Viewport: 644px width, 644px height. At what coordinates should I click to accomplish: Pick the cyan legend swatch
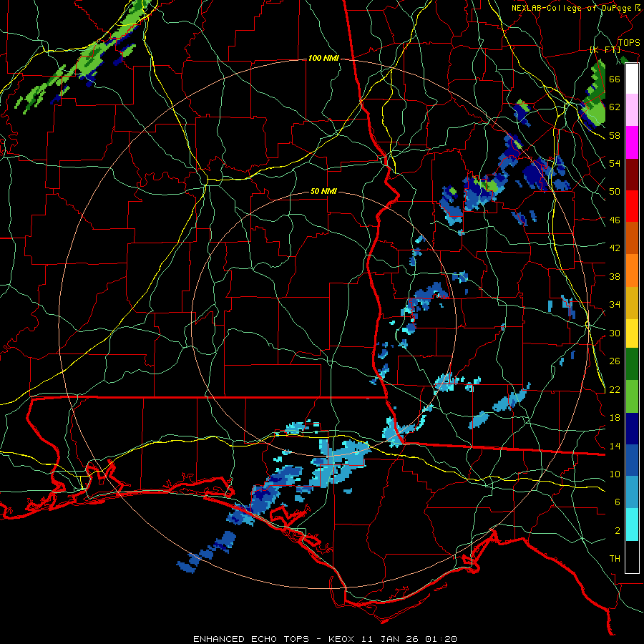point(632,525)
